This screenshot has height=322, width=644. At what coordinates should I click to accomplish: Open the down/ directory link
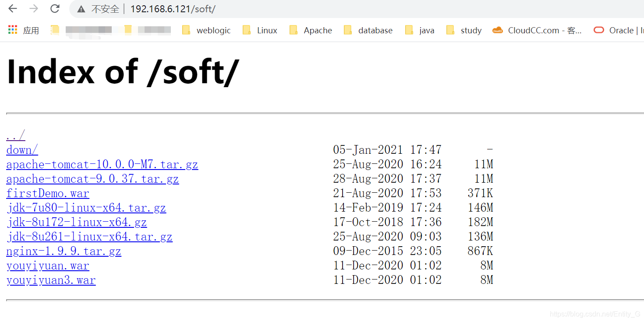(x=22, y=150)
